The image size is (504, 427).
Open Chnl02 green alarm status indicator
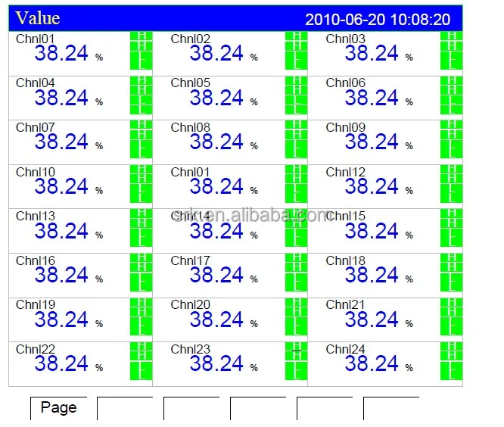(x=296, y=51)
